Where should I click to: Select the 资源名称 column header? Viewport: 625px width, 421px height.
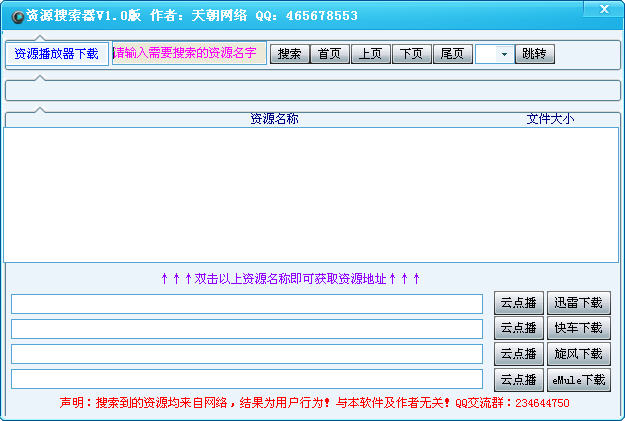(x=274, y=119)
